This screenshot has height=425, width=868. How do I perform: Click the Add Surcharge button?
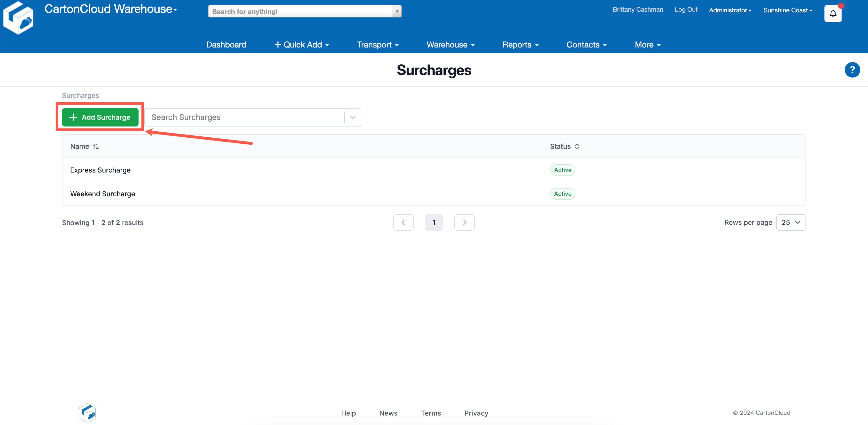[x=100, y=117]
